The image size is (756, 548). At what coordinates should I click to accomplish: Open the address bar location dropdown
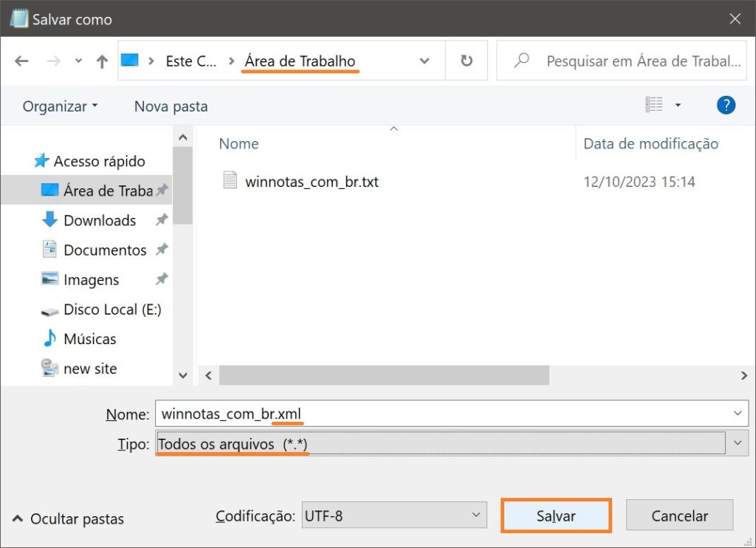pyautogui.click(x=425, y=61)
